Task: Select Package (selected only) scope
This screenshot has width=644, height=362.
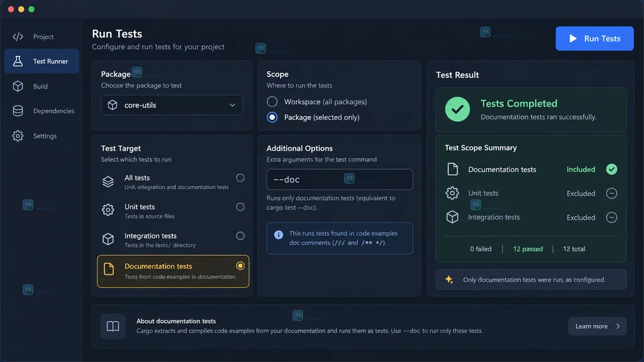Action: pos(272,118)
